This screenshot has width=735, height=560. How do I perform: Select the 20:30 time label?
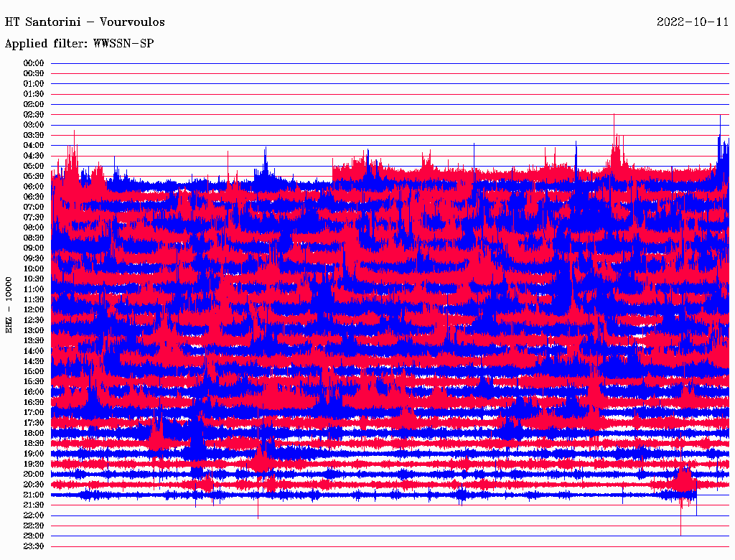(34, 485)
